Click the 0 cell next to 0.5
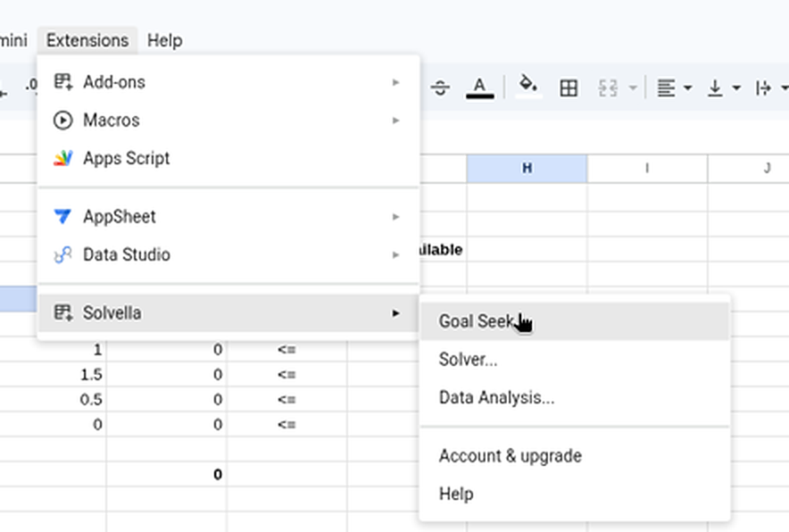The image size is (789, 532). coord(167,400)
